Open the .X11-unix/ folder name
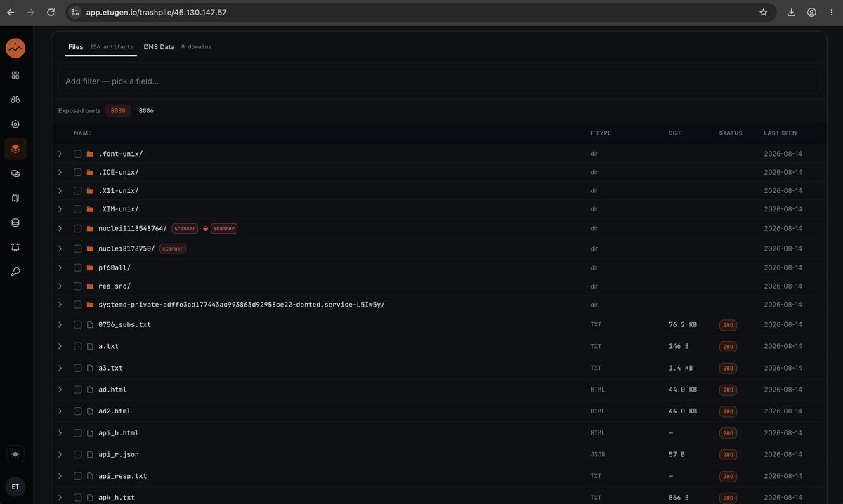The height and width of the screenshot is (504, 843). pyautogui.click(x=119, y=190)
